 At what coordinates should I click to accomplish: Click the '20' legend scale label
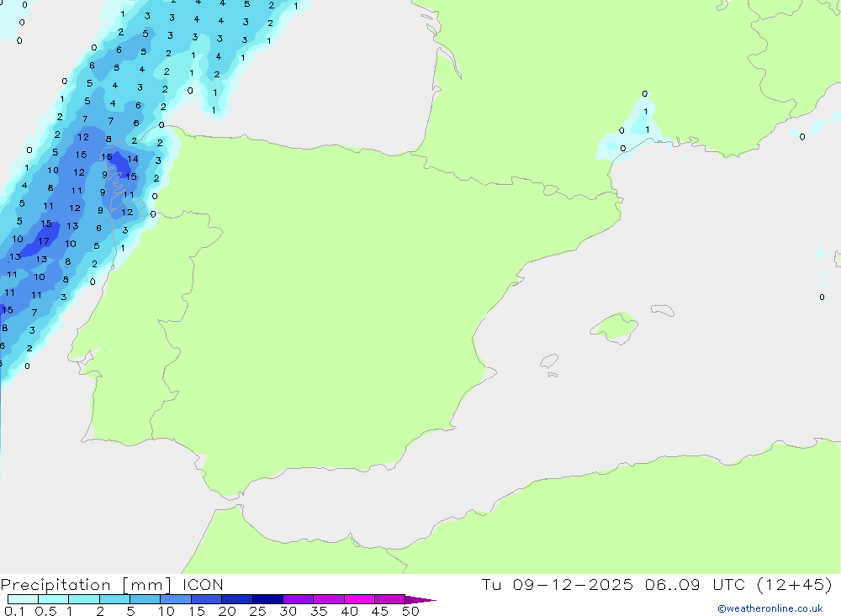[x=227, y=611]
